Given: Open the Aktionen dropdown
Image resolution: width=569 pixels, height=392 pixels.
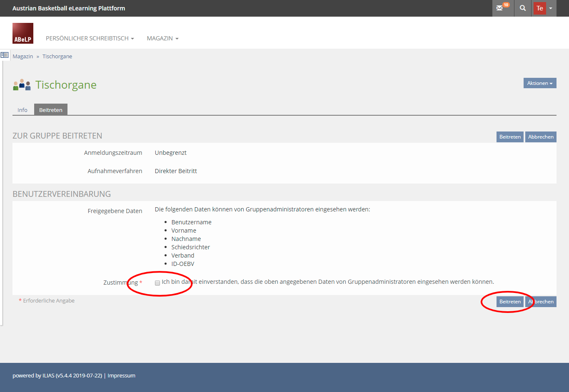Looking at the screenshot, I should [539, 83].
